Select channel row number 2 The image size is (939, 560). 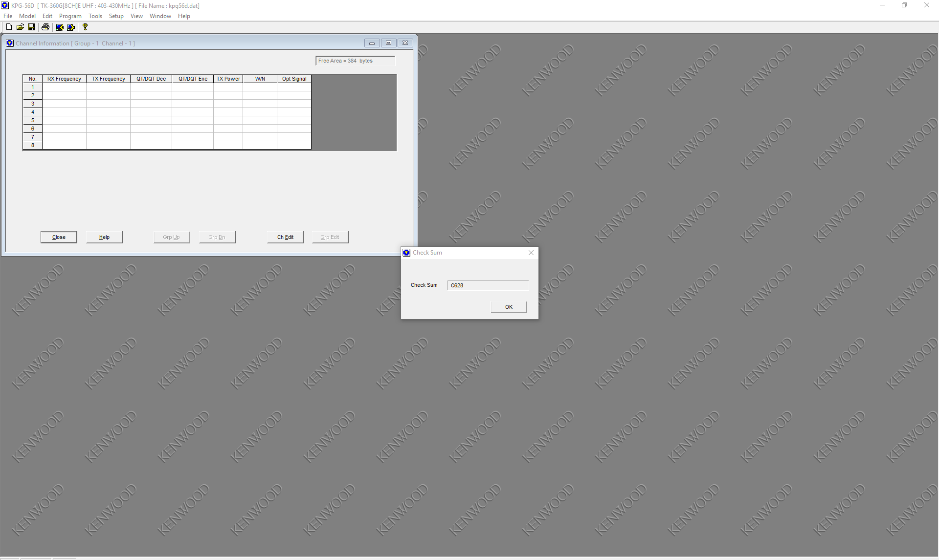33,95
